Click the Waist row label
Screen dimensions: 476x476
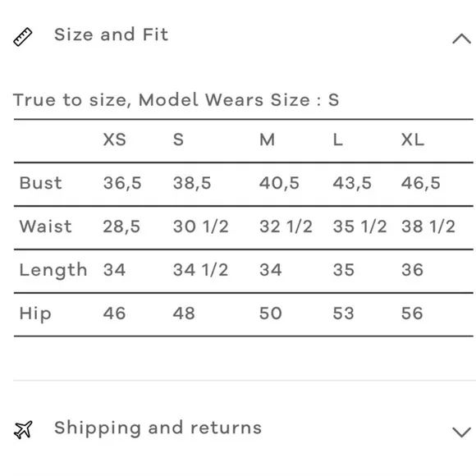(45, 227)
